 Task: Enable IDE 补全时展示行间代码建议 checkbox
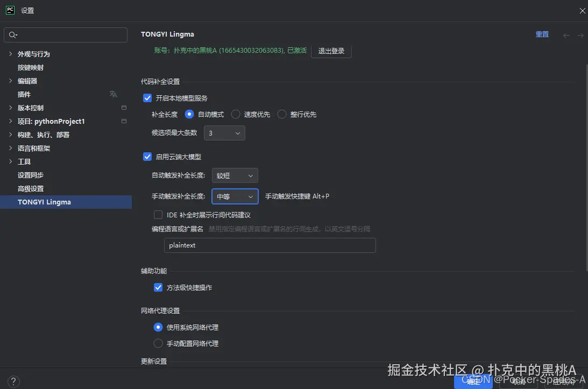[x=158, y=215]
